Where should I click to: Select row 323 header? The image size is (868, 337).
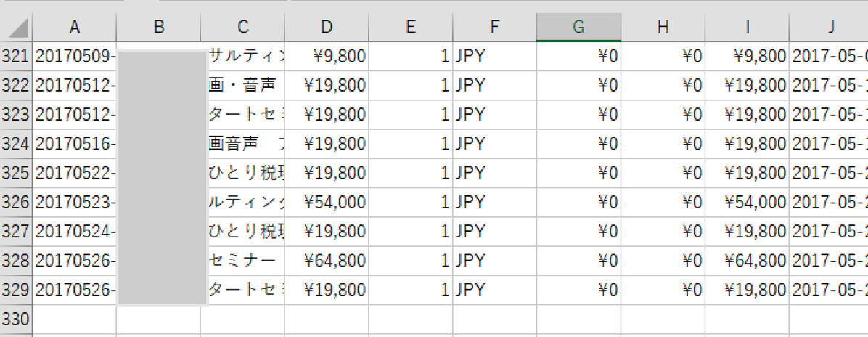[x=16, y=115]
